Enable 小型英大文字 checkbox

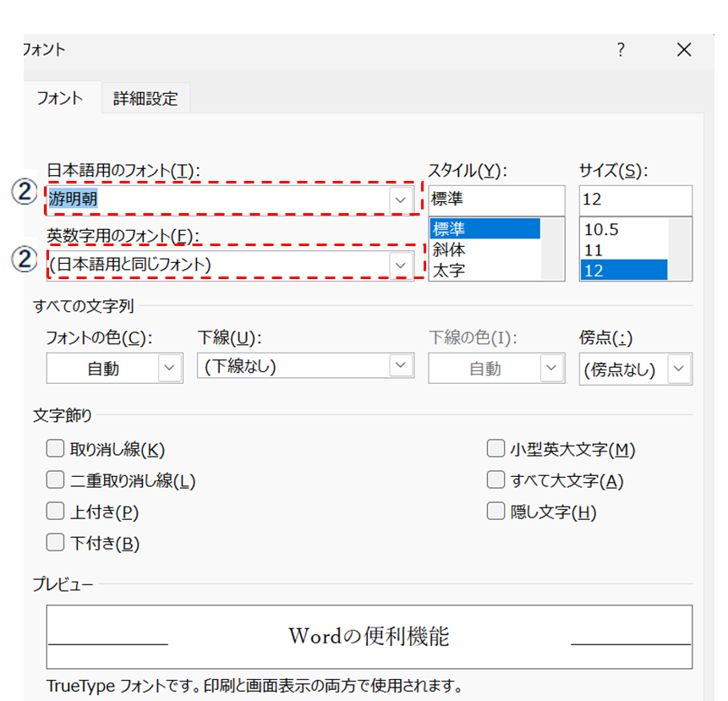[x=495, y=449]
